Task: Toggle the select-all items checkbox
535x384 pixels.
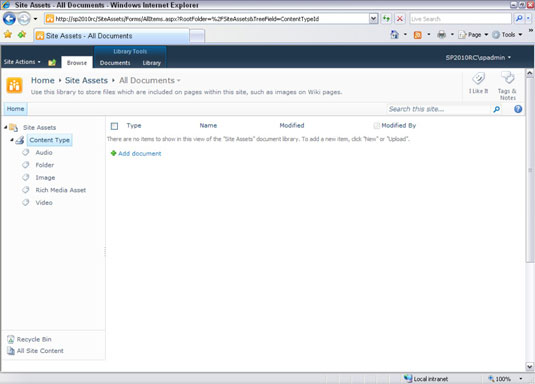Action: coord(114,126)
